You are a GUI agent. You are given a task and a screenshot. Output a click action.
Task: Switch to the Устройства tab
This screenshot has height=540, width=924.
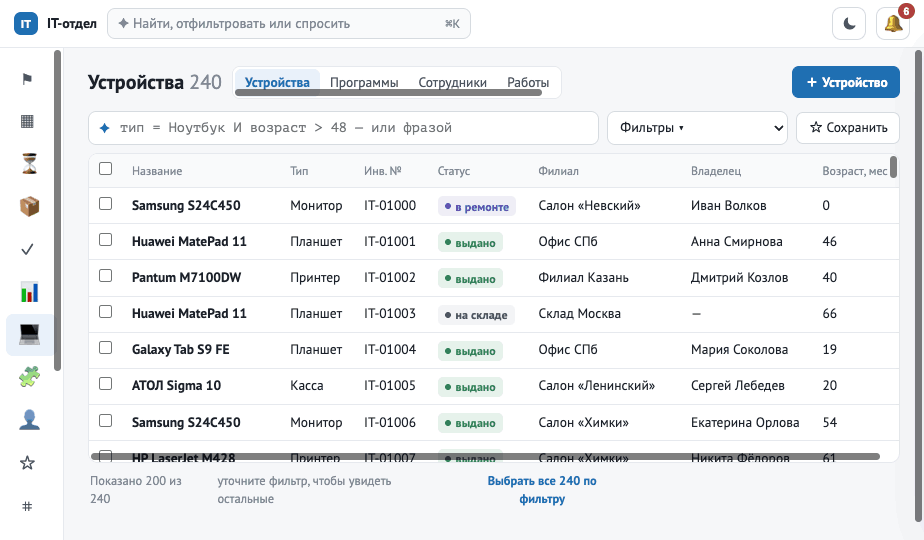point(277,83)
